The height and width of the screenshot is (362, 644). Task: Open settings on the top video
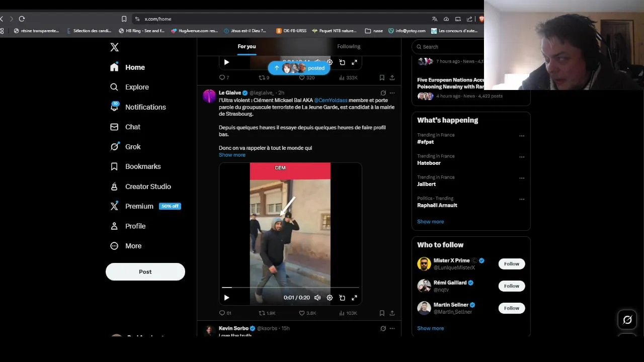pyautogui.click(x=330, y=62)
